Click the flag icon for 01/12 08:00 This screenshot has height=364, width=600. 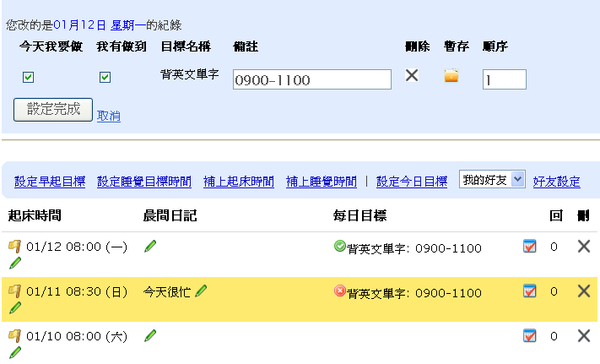(15, 246)
